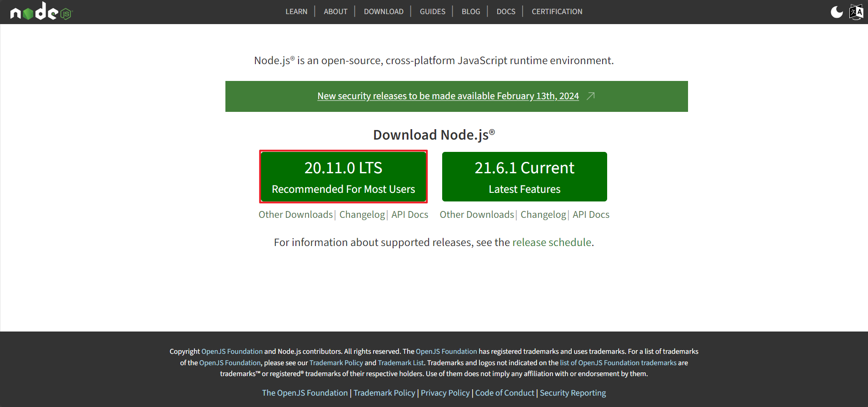Download the 20.11.0 LTS version
This screenshot has width=868, height=407.
point(343,176)
